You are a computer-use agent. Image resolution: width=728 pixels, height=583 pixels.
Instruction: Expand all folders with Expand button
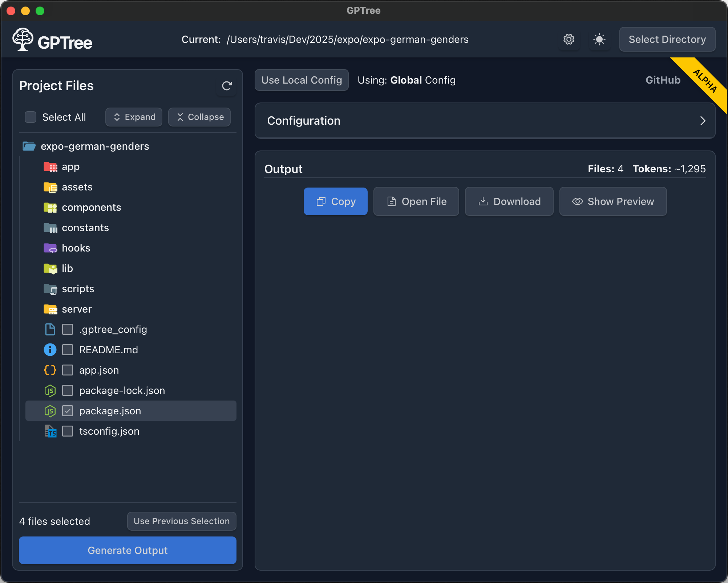134,117
